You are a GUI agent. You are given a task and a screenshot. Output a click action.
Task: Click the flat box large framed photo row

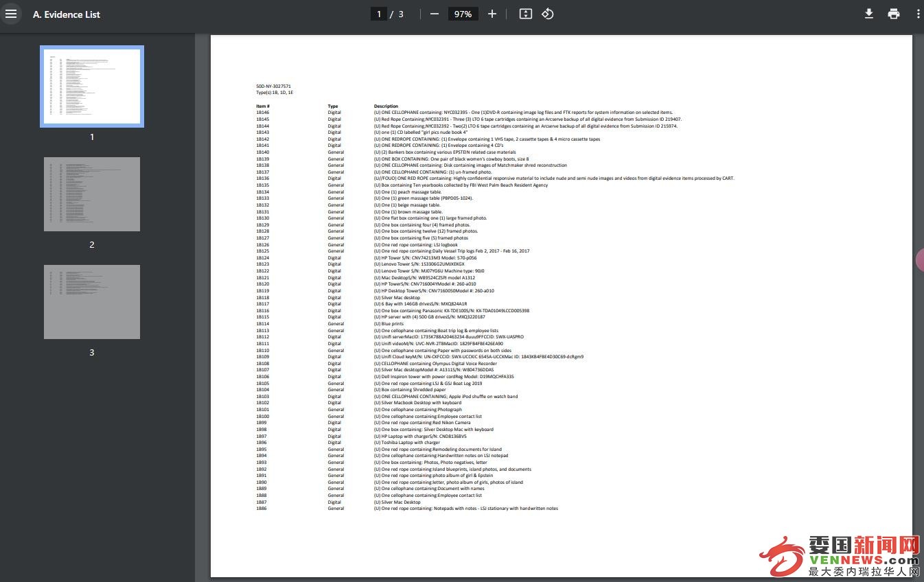430,218
